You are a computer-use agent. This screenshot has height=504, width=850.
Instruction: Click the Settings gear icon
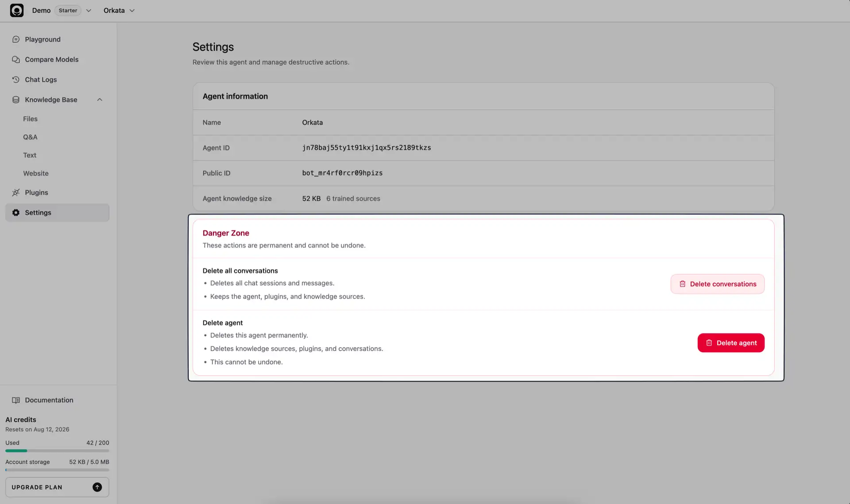tap(16, 212)
